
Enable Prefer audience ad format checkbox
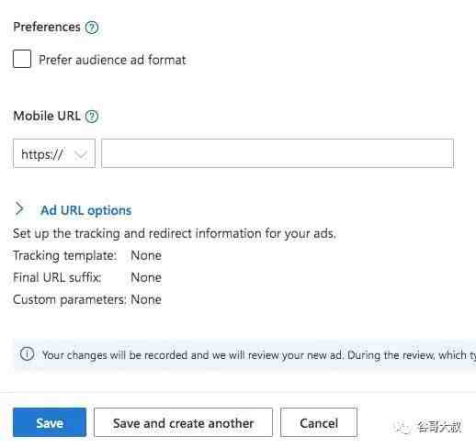coord(22,59)
